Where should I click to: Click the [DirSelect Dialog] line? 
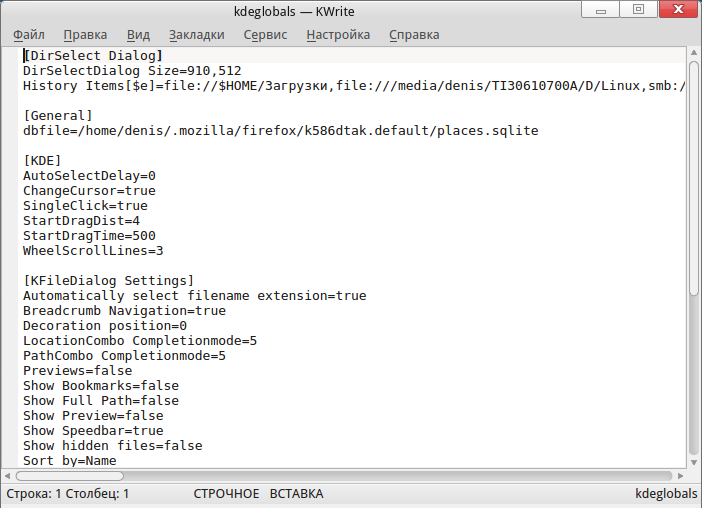tap(93, 55)
